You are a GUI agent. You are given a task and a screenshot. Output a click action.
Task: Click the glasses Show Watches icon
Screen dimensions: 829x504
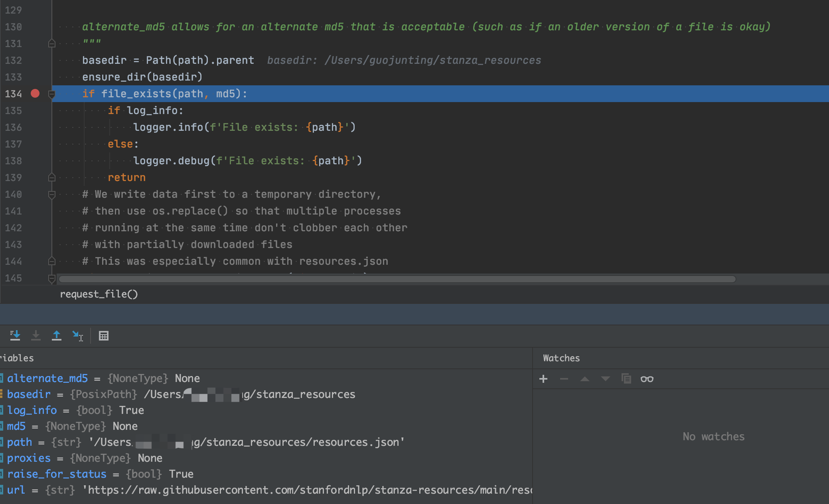(x=647, y=379)
